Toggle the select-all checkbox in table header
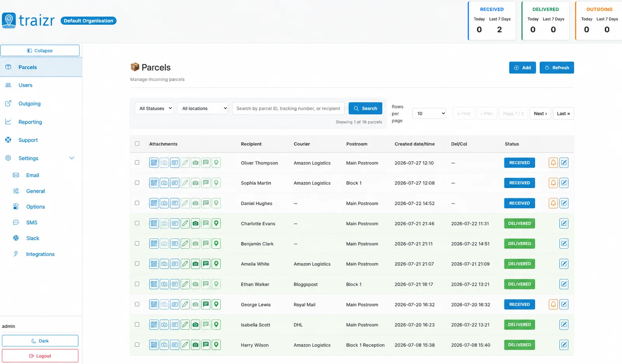 coord(137,143)
